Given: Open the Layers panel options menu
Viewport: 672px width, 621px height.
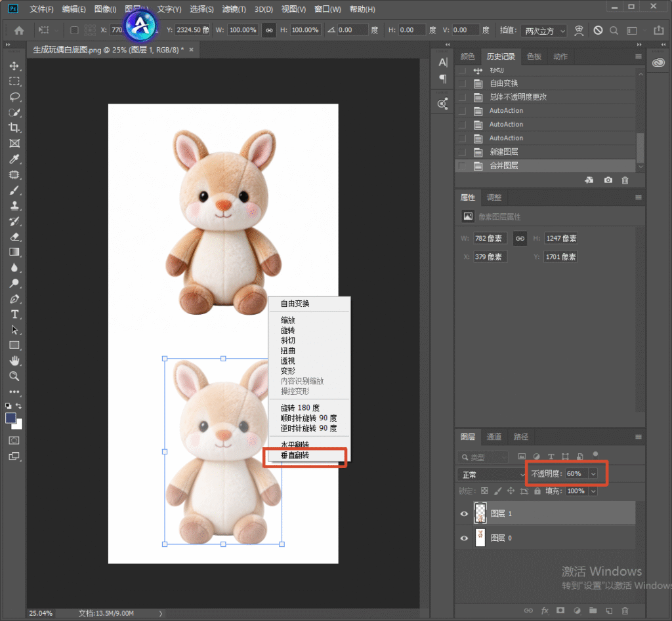Looking at the screenshot, I should coord(638,437).
